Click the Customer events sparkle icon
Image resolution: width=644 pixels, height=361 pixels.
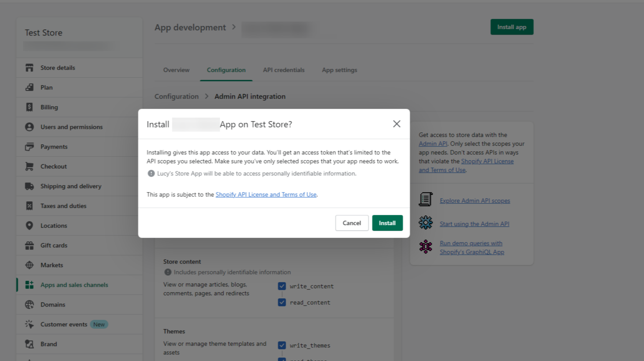tap(29, 324)
